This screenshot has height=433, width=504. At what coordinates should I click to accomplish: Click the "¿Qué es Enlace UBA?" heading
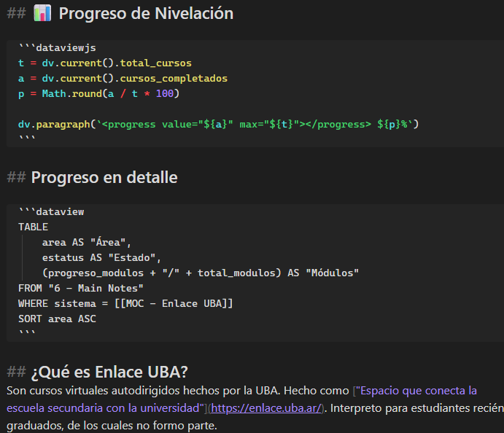(x=109, y=372)
